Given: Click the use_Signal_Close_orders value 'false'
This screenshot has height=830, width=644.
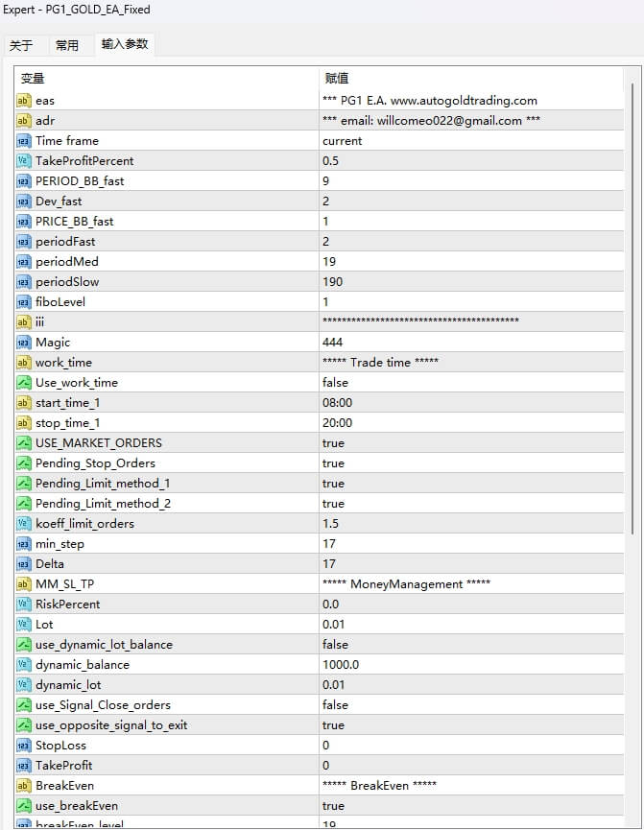Looking at the screenshot, I should pos(335,705).
